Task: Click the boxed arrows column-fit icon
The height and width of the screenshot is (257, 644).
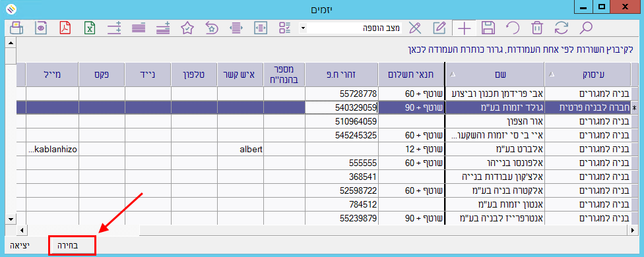Action: click(261, 28)
